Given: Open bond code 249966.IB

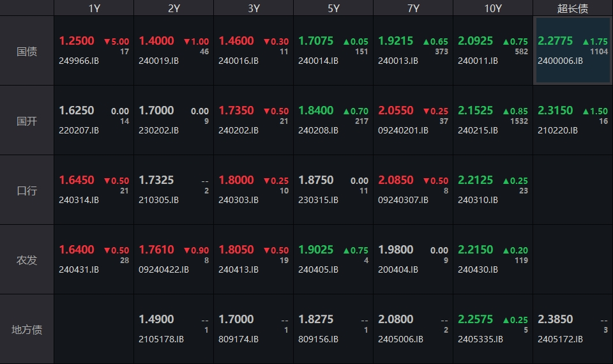Looking at the screenshot, I should [79, 61].
